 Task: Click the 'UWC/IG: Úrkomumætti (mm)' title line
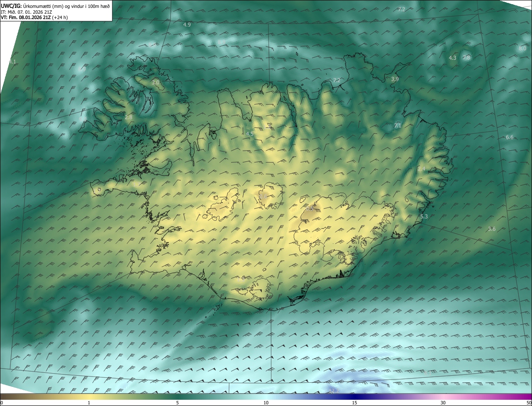[55, 6]
